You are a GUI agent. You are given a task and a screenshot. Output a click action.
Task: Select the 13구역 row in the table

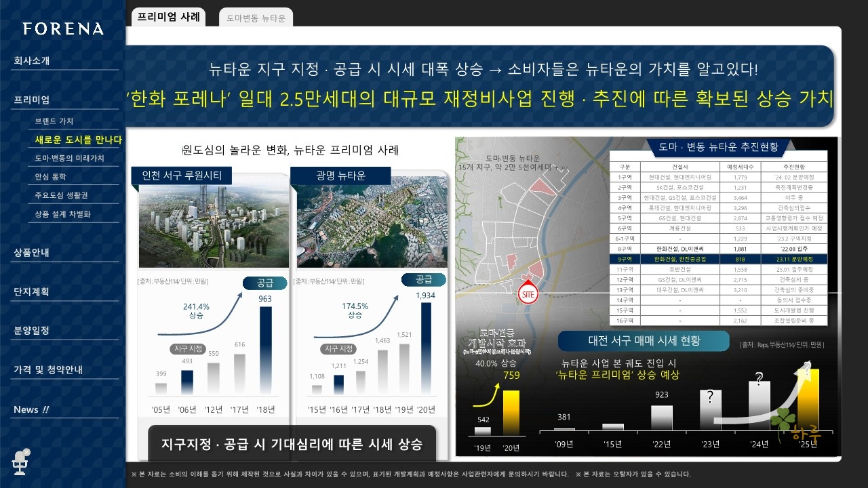pyautogui.click(x=719, y=289)
